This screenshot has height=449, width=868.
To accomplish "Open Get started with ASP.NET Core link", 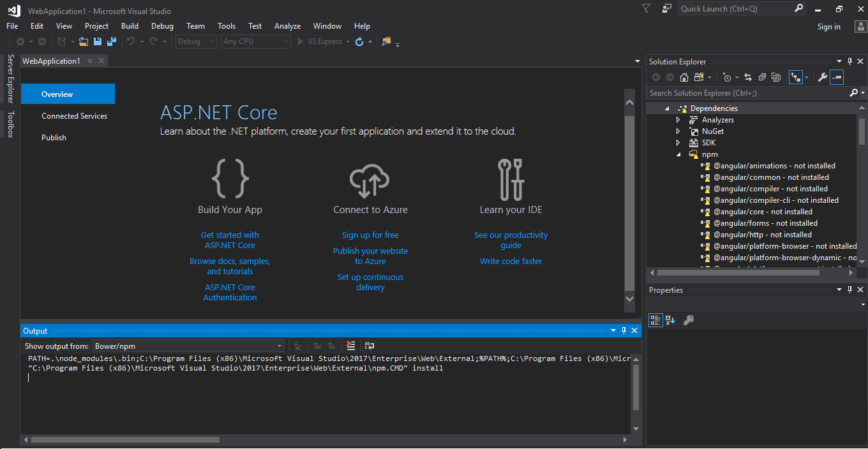I will [230, 240].
